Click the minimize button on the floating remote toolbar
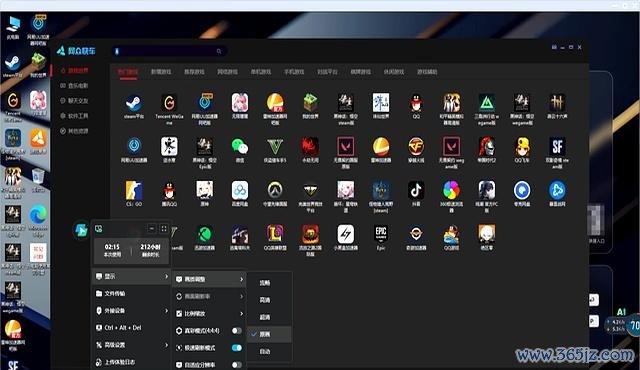Image resolution: width=640 pixels, height=370 pixels. tap(151, 229)
